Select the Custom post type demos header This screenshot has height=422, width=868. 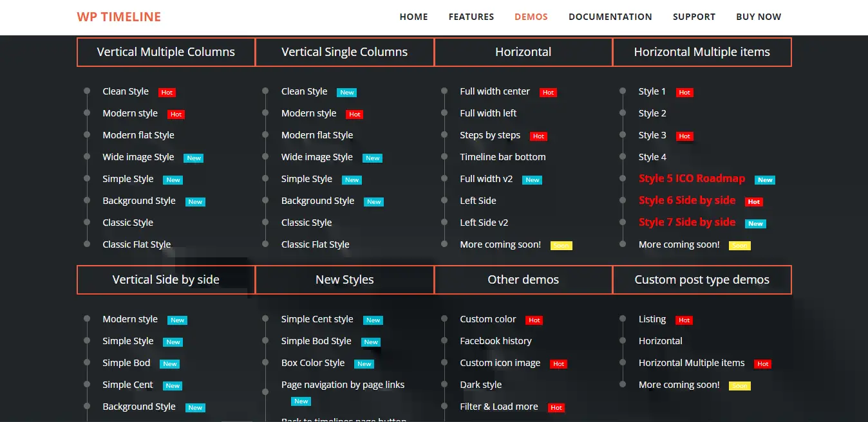tap(702, 280)
